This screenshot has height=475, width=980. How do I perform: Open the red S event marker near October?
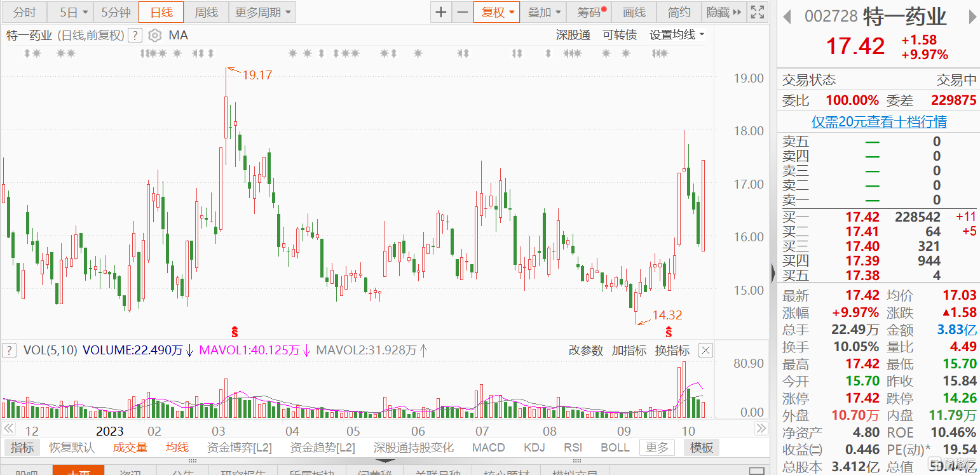coord(669,331)
